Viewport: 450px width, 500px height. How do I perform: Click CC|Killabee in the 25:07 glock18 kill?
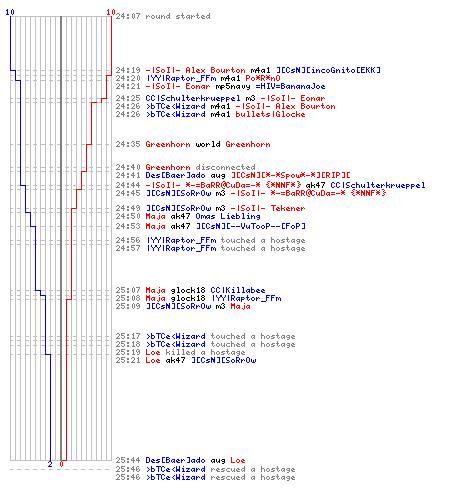[238, 290]
